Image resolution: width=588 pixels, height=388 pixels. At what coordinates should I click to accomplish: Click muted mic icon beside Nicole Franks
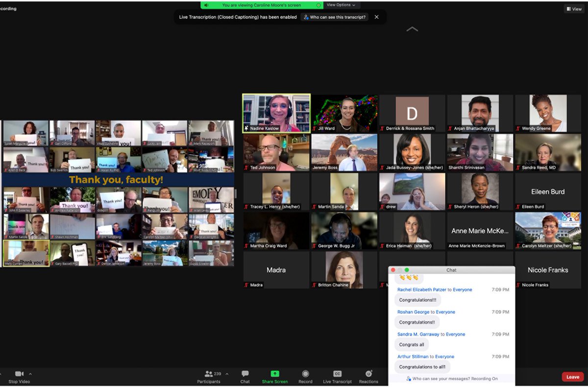tap(518, 285)
